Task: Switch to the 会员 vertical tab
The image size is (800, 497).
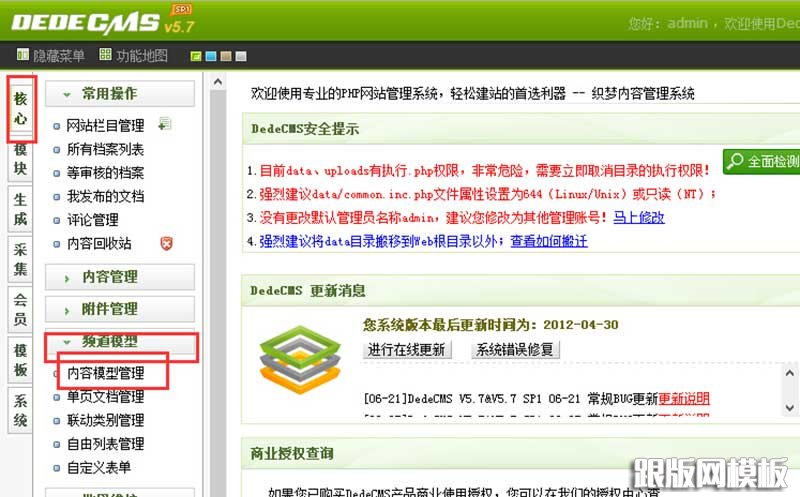Action: [x=20, y=309]
